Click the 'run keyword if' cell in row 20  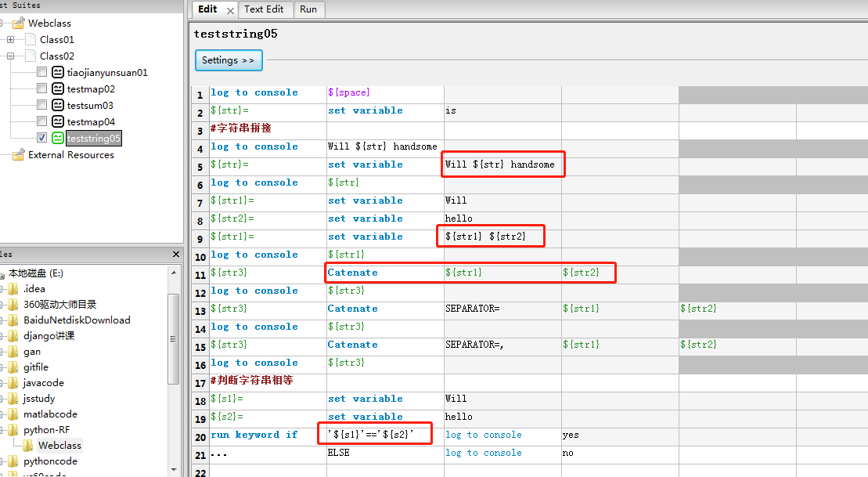coord(268,436)
